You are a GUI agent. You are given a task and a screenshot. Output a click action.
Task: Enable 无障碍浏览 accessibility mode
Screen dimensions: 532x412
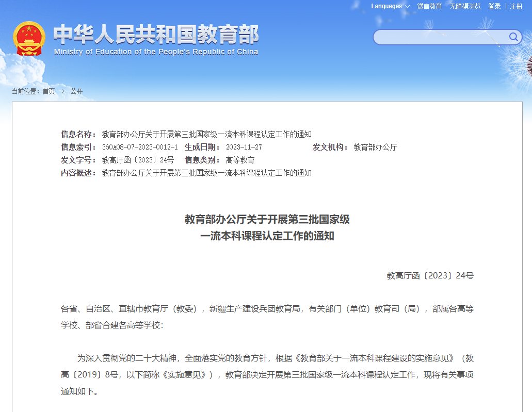point(465,6)
